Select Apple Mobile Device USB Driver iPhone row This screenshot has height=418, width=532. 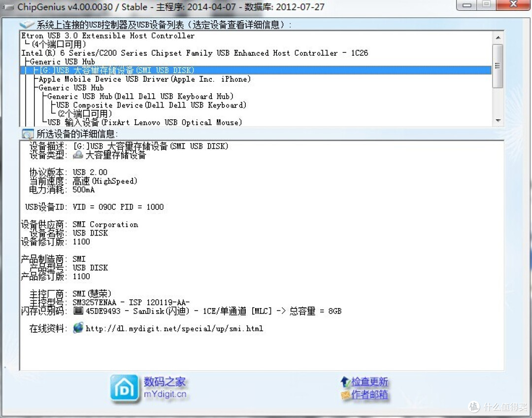click(x=145, y=79)
